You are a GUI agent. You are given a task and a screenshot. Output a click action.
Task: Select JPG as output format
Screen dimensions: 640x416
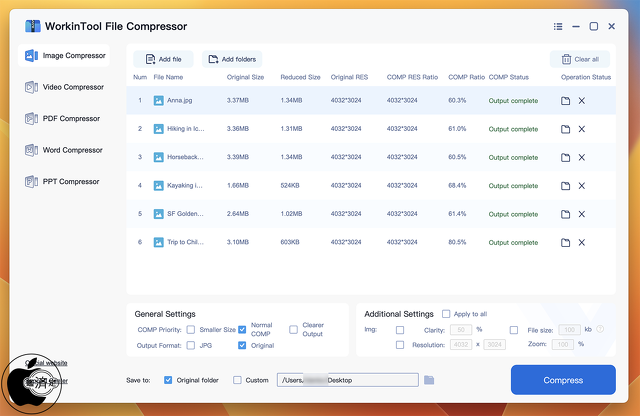(190, 345)
